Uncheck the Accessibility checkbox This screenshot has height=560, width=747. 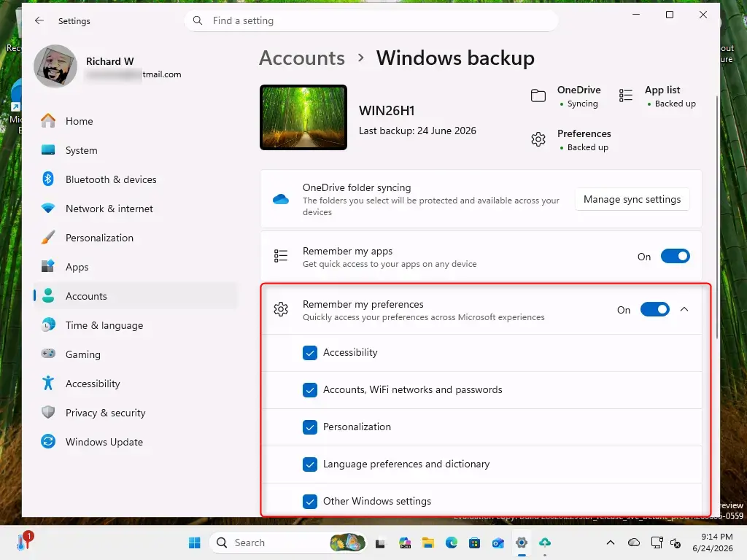click(x=309, y=353)
